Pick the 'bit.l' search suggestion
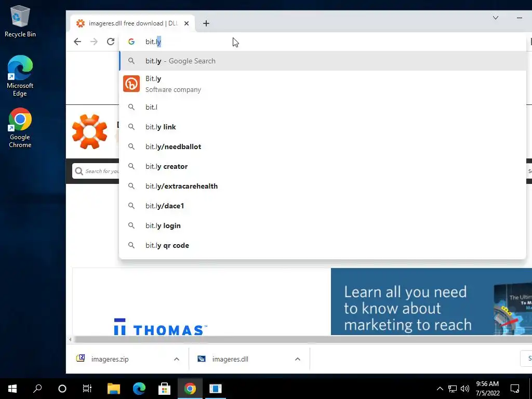 coord(323,107)
